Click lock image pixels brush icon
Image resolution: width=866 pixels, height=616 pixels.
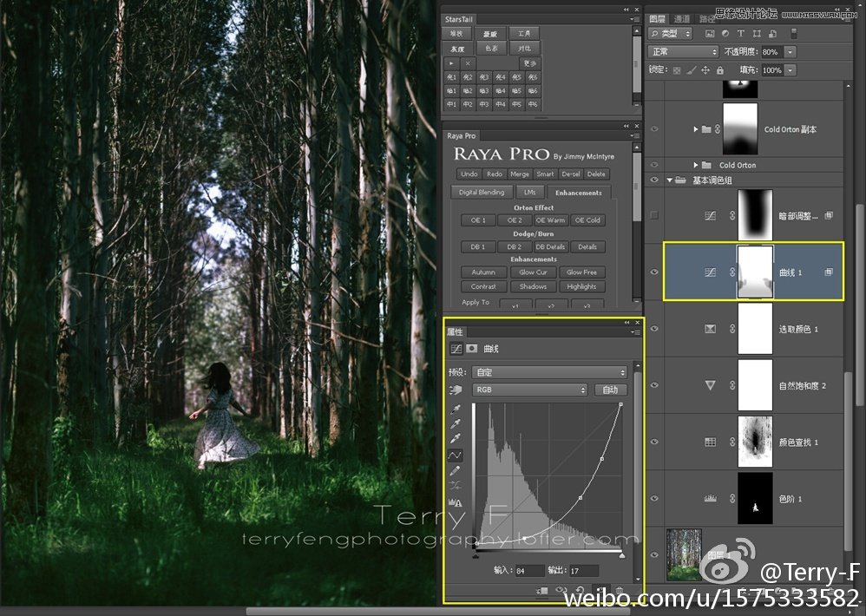[x=692, y=70]
